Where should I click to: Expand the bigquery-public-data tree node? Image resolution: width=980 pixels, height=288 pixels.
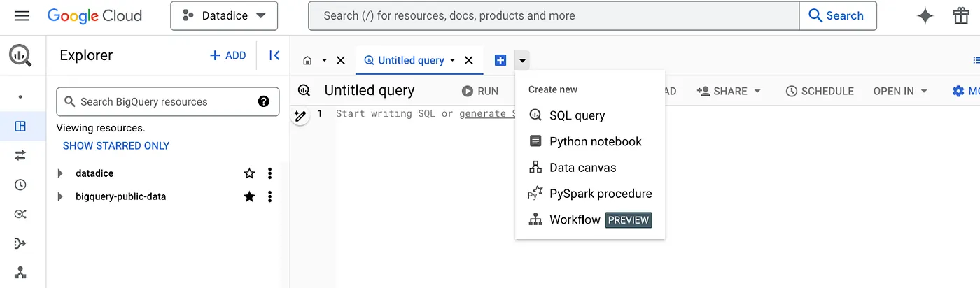coord(60,196)
